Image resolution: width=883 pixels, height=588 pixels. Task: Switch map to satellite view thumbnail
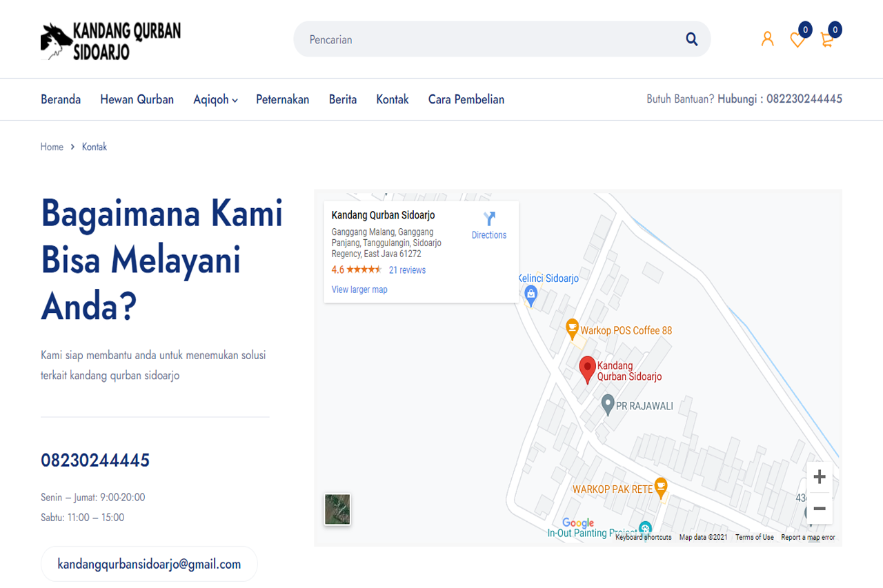point(337,509)
